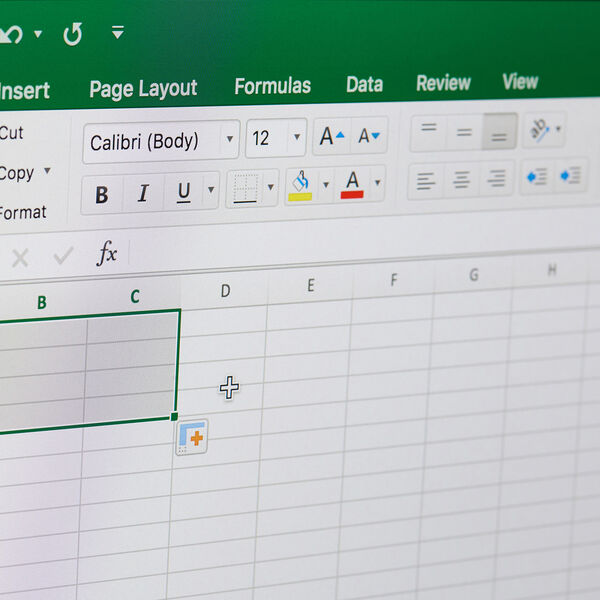This screenshot has width=600, height=600.
Task: Open the font color dropdown arrow
Action: click(377, 183)
